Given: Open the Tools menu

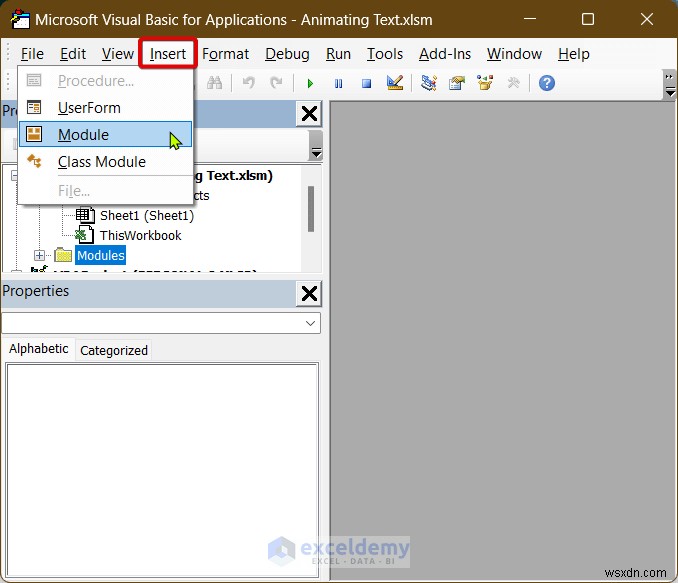Looking at the screenshot, I should click(x=385, y=54).
